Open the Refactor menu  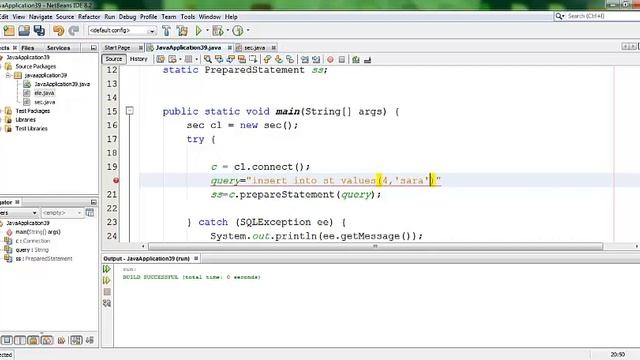[89, 17]
